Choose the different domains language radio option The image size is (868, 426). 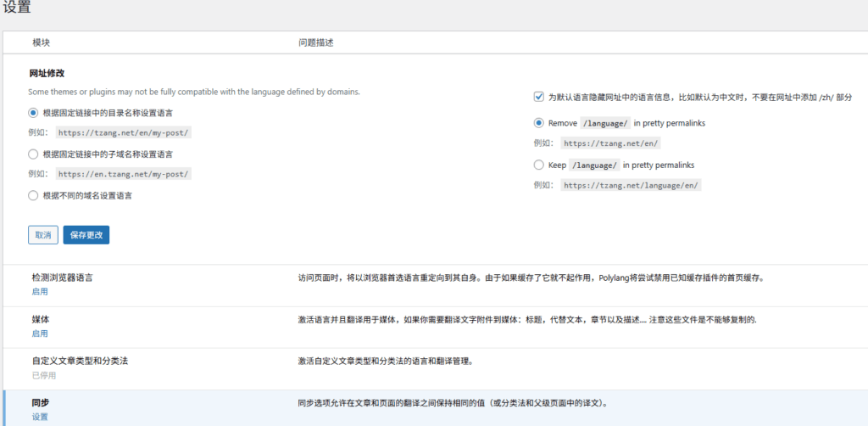tap(33, 195)
